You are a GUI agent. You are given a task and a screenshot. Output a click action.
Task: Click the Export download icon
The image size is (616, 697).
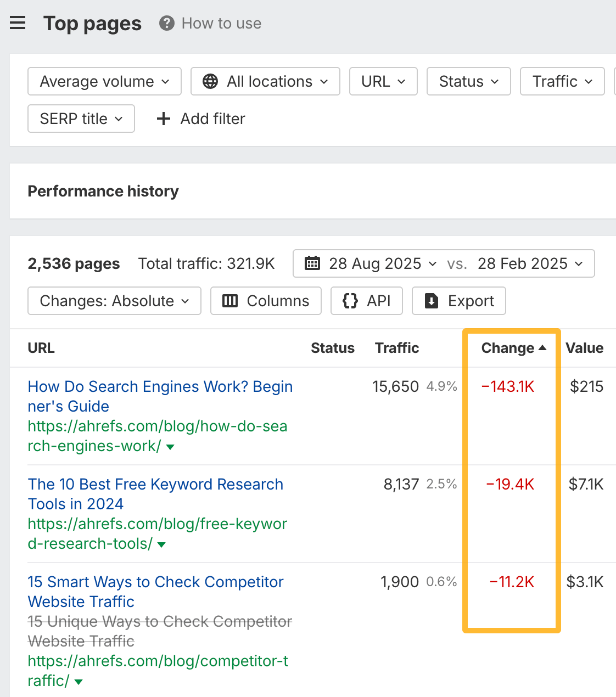coord(432,301)
